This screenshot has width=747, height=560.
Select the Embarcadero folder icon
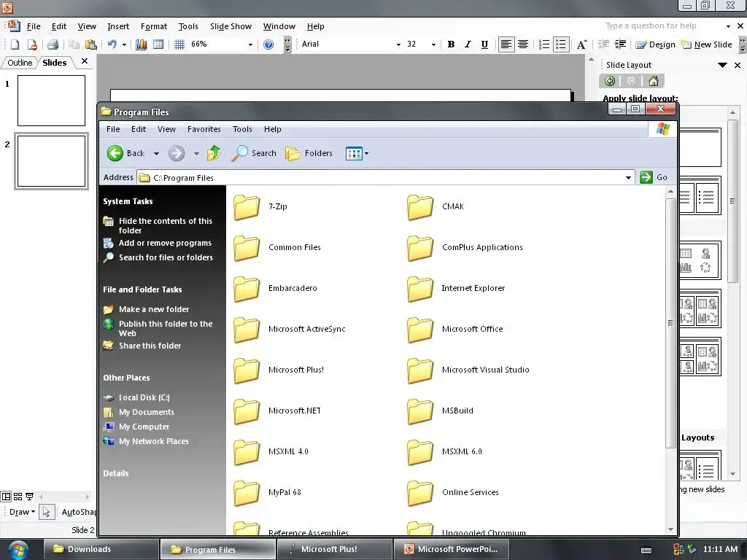247,289
